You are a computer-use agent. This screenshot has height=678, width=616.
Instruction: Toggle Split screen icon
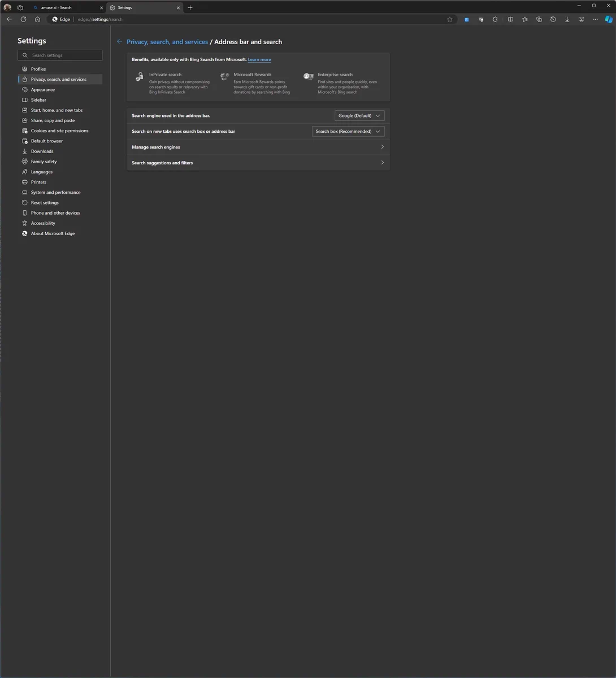coord(510,19)
